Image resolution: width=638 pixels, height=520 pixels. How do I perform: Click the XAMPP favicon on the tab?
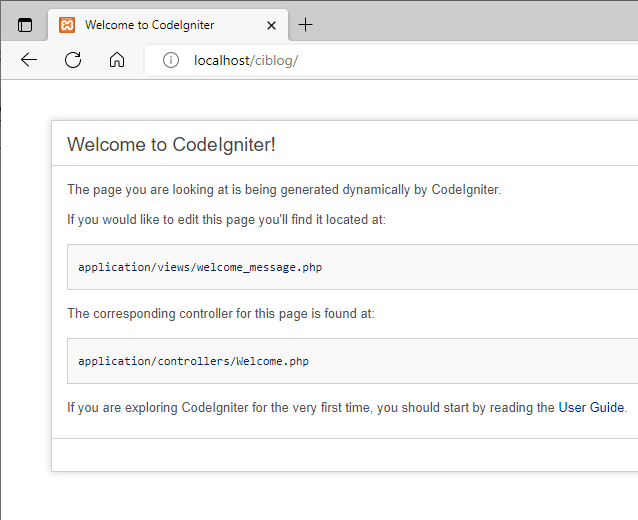point(67,25)
